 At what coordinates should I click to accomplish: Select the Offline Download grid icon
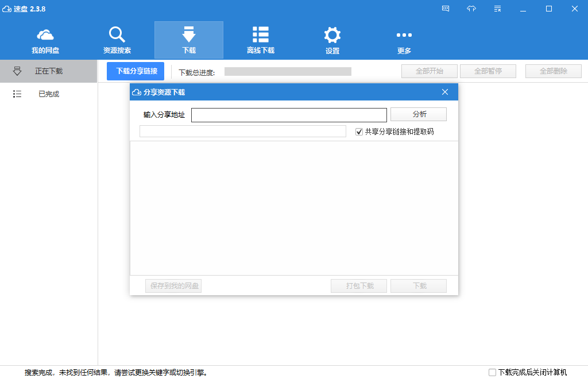(260, 36)
